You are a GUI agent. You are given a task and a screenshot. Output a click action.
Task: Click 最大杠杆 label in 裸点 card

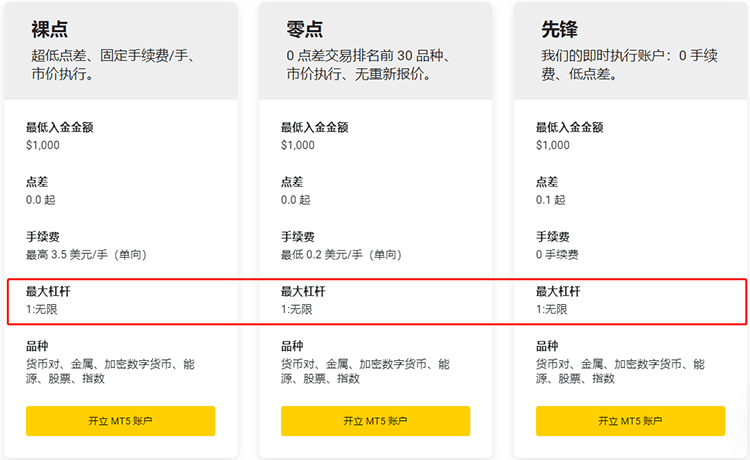(x=48, y=291)
